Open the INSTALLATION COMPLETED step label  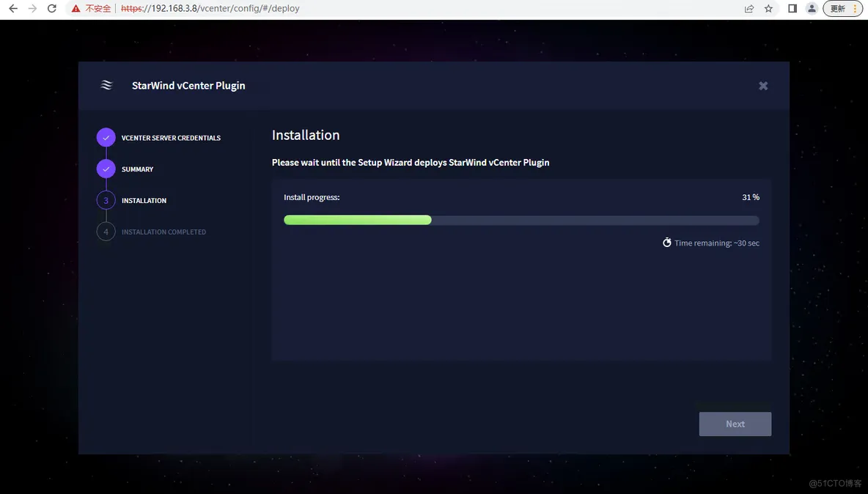[x=164, y=232]
